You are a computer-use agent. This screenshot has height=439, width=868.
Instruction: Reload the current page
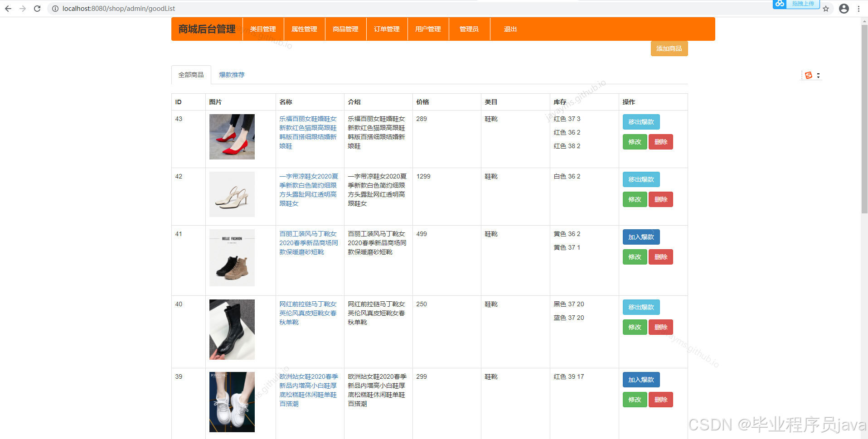tap(37, 9)
